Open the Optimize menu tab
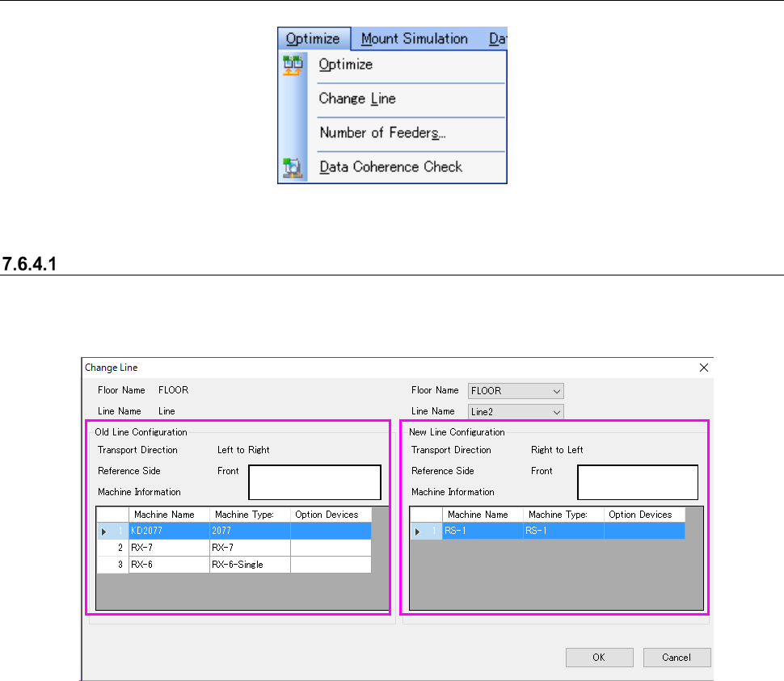784x681 pixels. pos(314,39)
